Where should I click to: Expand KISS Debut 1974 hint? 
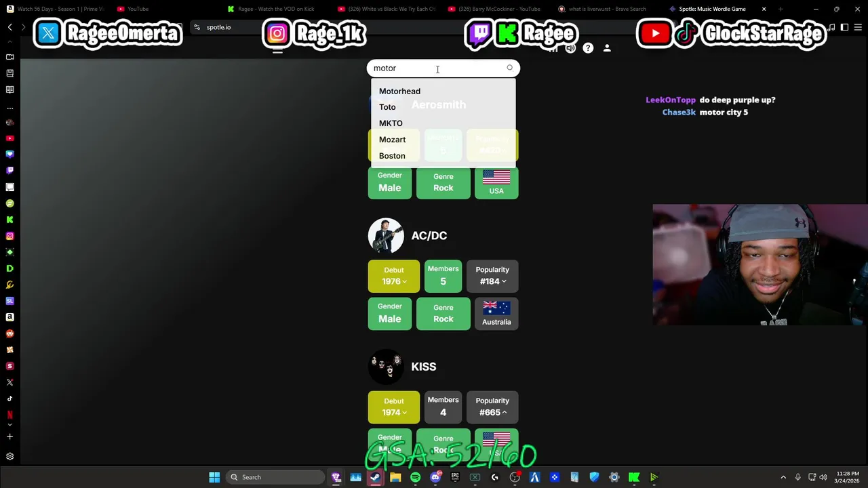click(405, 413)
